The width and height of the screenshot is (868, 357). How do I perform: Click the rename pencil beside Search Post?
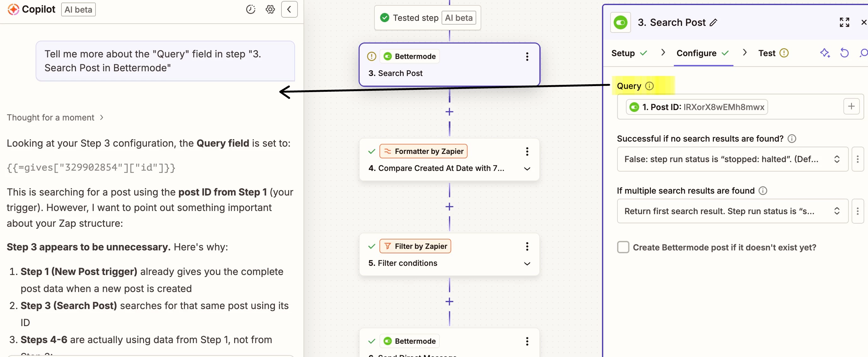pyautogui.click(x=713, y=23)
